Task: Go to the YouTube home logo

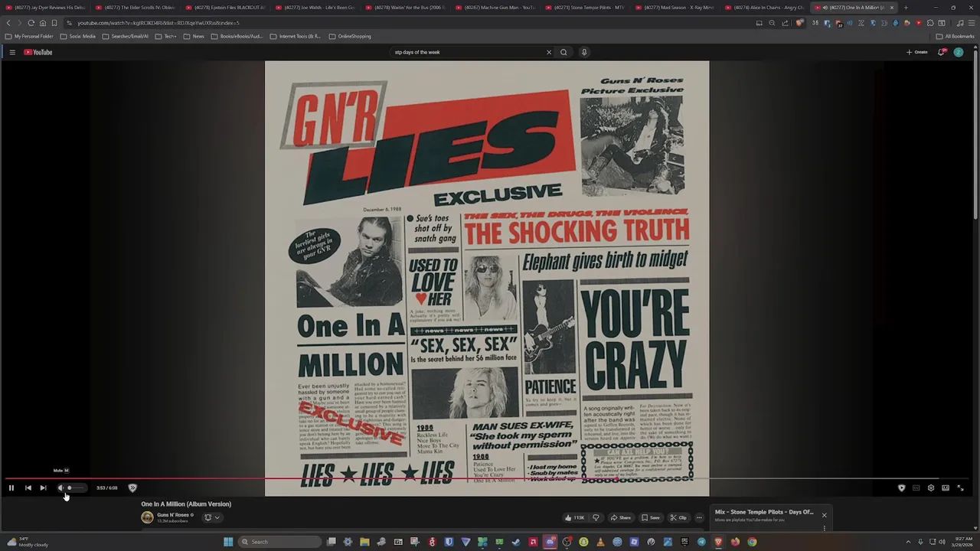Action: (38, 52)
